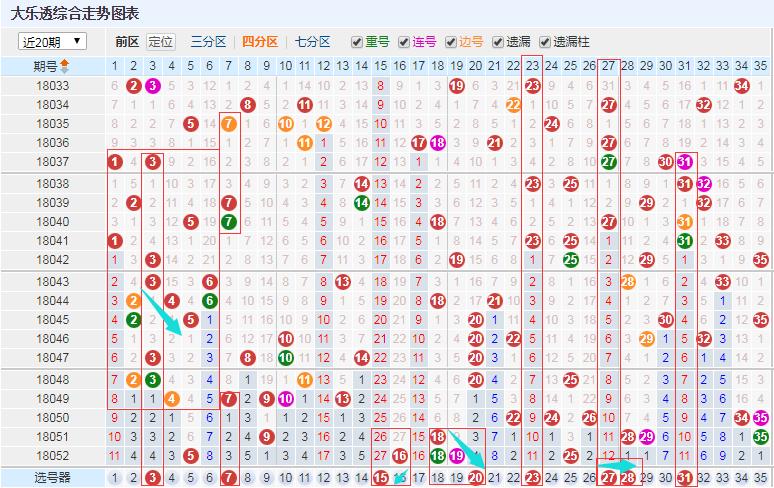Select row label 18040
Viewport: 774px width, 488px height.
click(x=53, y=222)
